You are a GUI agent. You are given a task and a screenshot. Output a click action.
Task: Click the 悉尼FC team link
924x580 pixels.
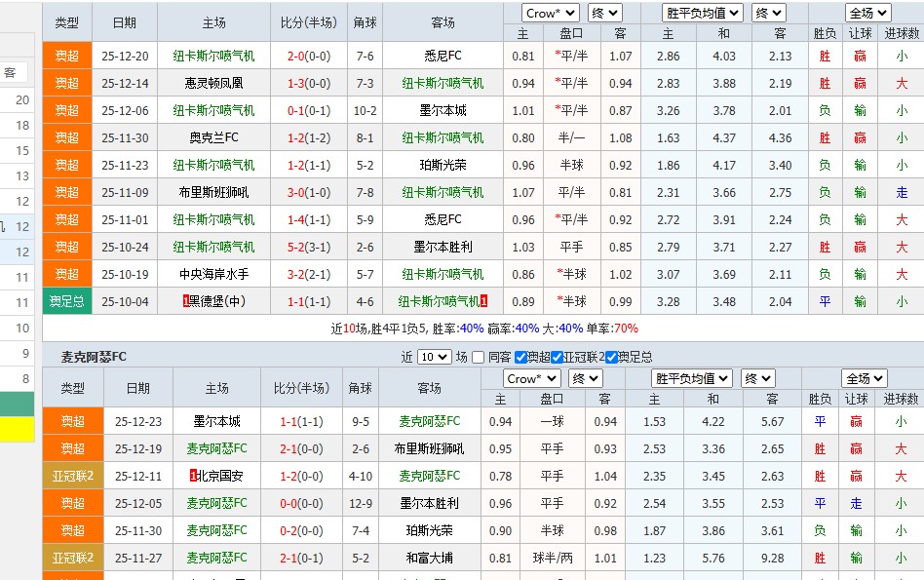pyautogui.click(x=443, y=57)
